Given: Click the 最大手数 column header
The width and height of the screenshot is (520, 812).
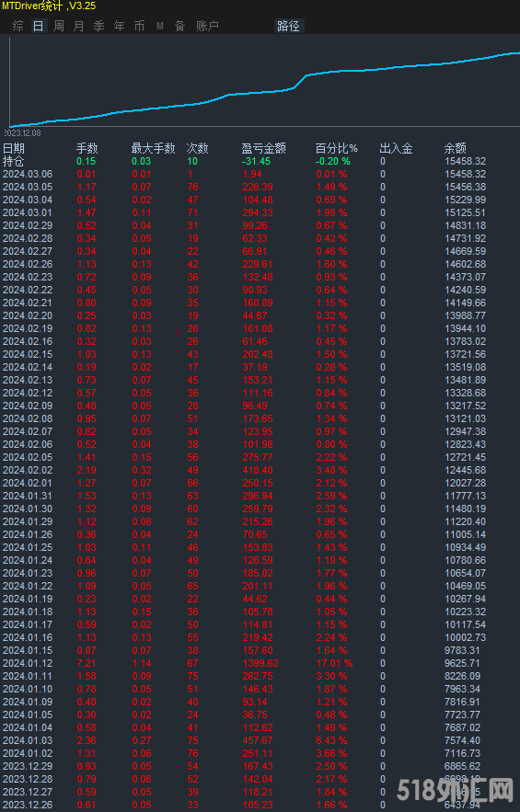Looking at the screenshot, I should 153,149.
